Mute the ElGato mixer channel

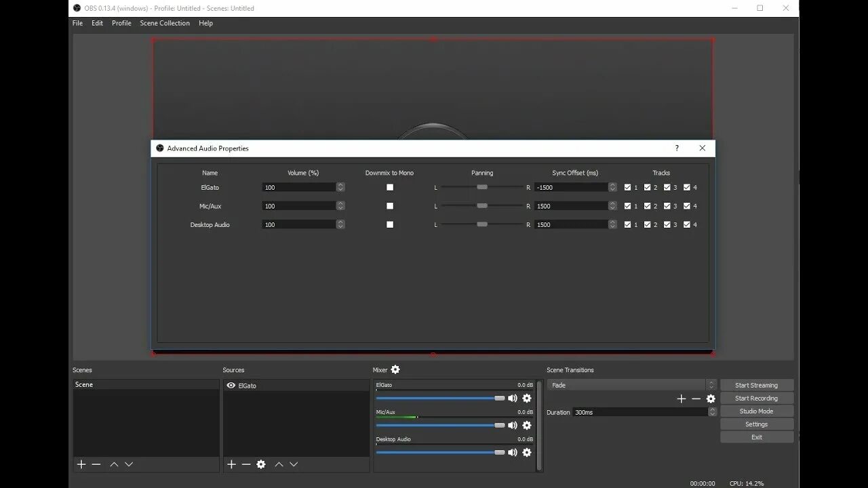coord(513,399)
